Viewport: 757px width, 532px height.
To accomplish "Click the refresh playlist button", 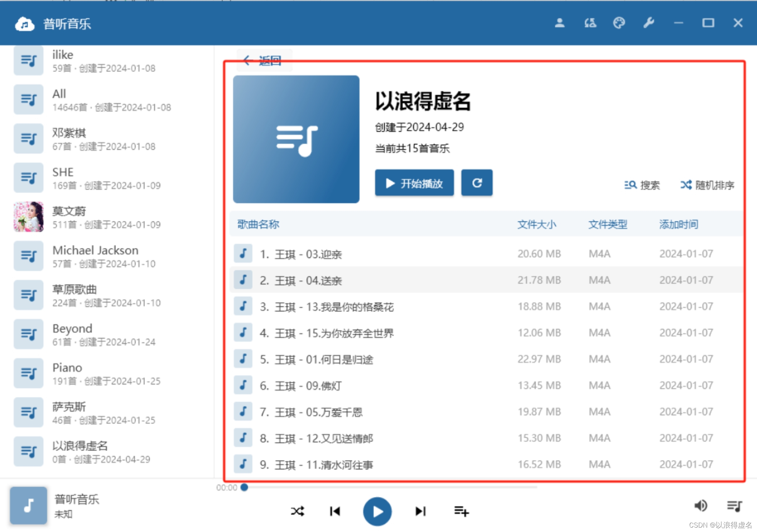I will (x=477, y=183).
